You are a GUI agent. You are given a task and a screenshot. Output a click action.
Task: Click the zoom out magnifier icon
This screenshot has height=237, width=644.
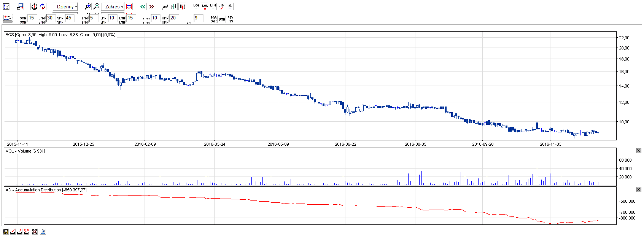96,6
